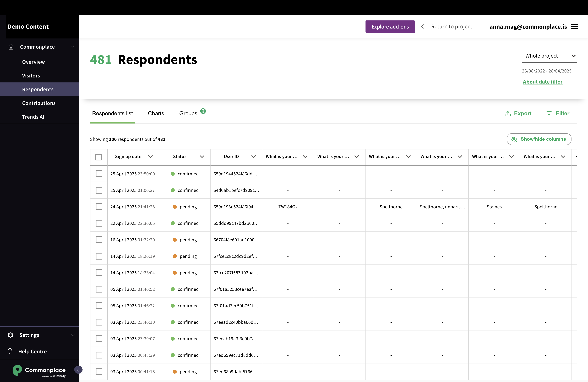
Task: Toggle the select-all checkbox in table header
Action: coord(99,157)
